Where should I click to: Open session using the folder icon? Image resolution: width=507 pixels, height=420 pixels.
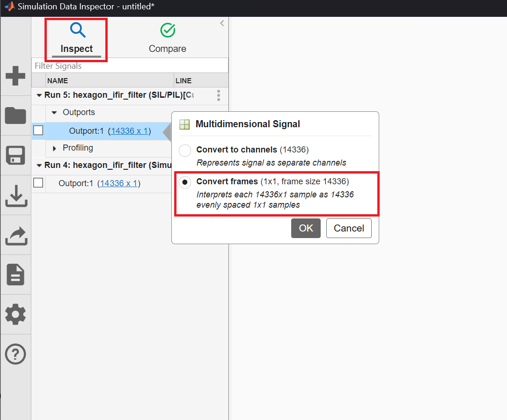pyautogui.click(x=15, y=115)
